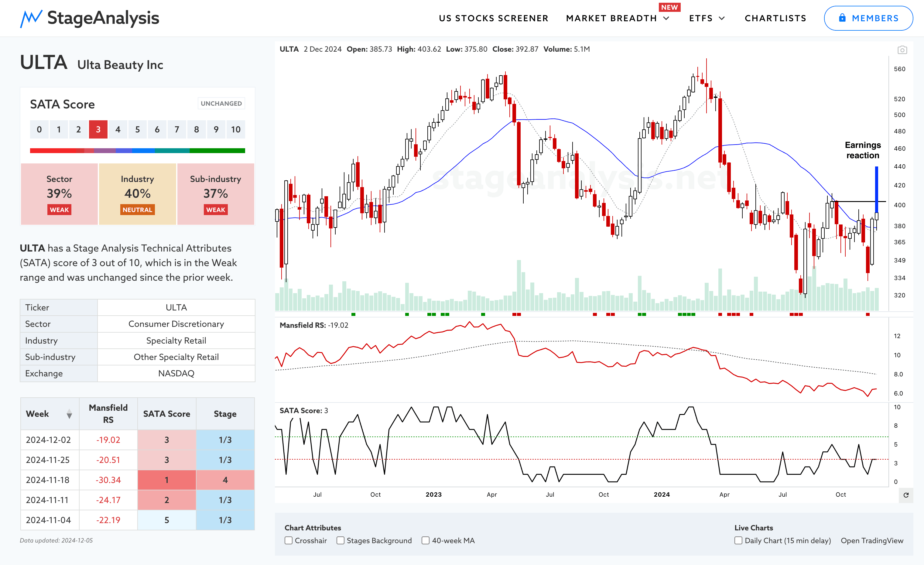Click week 2024-11-25 row date
The width and height of the screenshot is (924, 565).
tap(48, 460)
